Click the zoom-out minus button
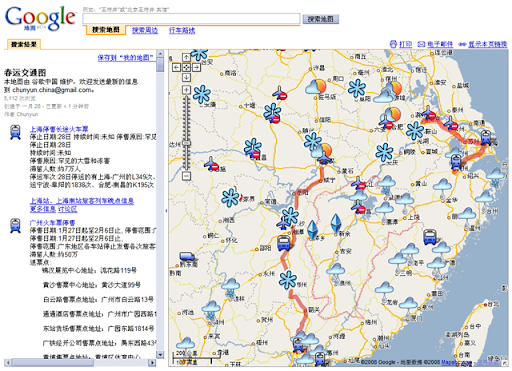The image size is (512, 371). [186, 176]
